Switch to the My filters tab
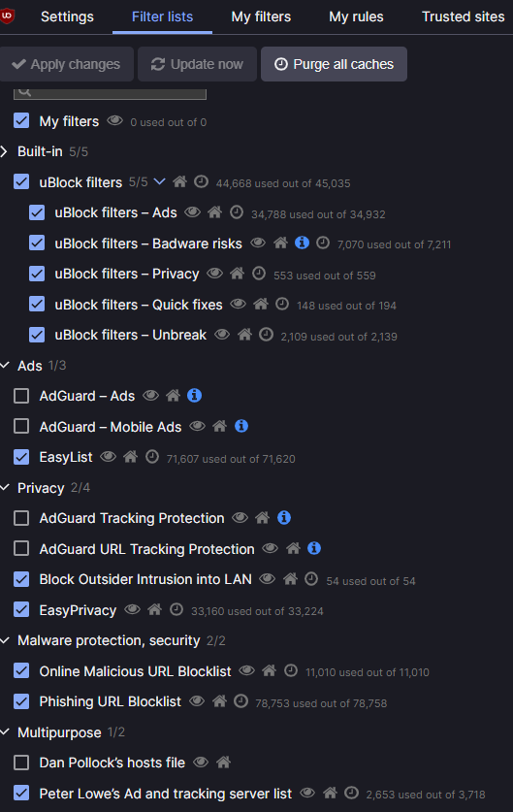 pos(261,16)
